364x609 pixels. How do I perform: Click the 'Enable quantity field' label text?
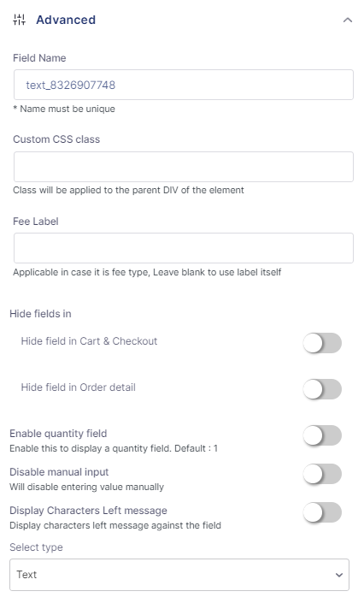(x=58, y=434)
